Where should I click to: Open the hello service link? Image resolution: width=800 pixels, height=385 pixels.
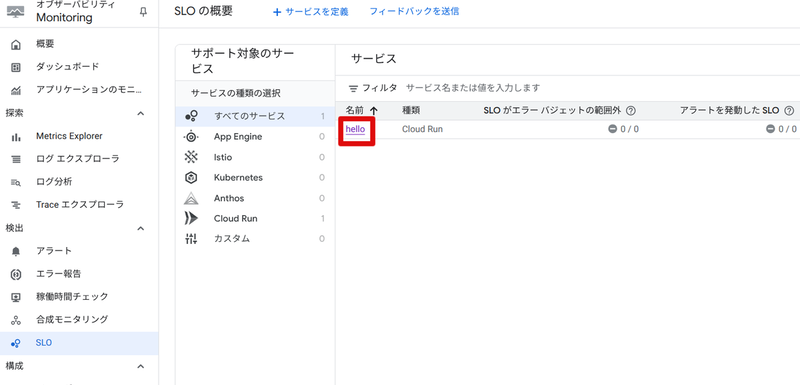tap(355, 129)
